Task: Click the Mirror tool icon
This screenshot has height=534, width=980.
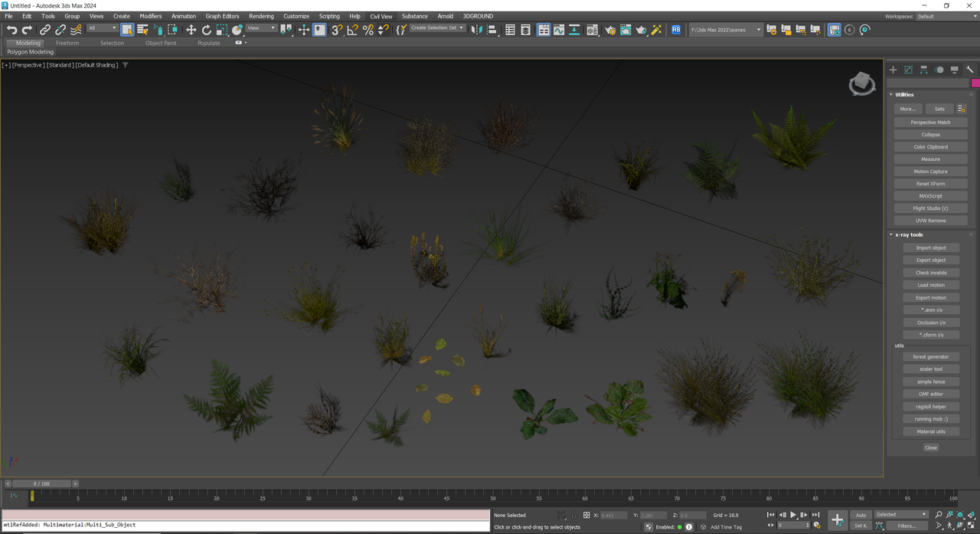Action: [476, 30]
